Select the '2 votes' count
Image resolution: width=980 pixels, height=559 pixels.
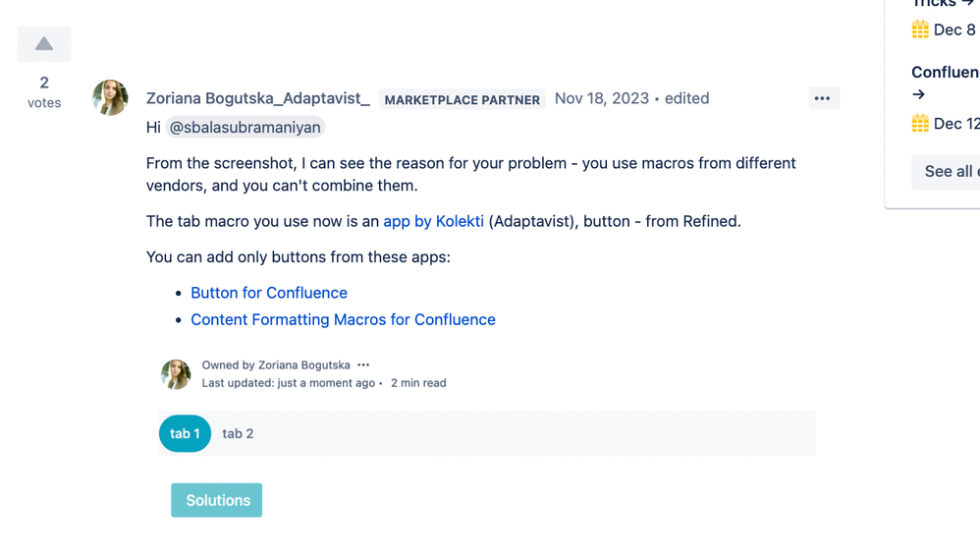pos(44,92)
